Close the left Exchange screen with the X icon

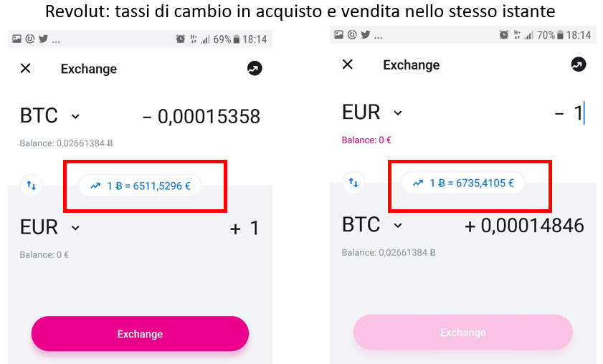[25, 68]
